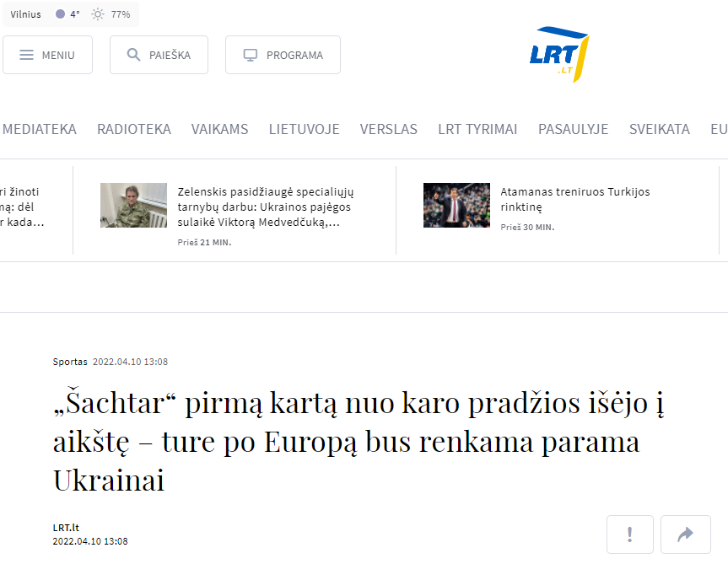728x580 pixels.
Task: Click the sun weather icon
Action: click(98, 14)
